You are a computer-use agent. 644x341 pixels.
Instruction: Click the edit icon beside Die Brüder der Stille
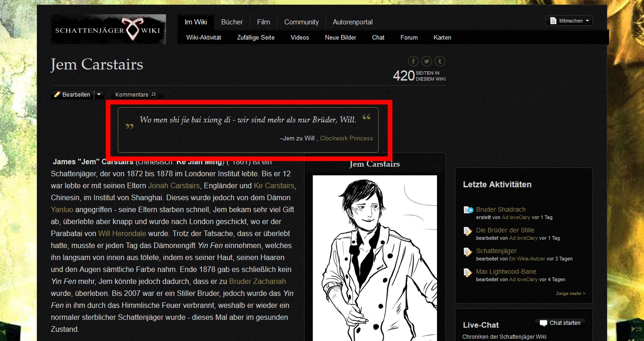pyautogui.click(x=468, y=231)
